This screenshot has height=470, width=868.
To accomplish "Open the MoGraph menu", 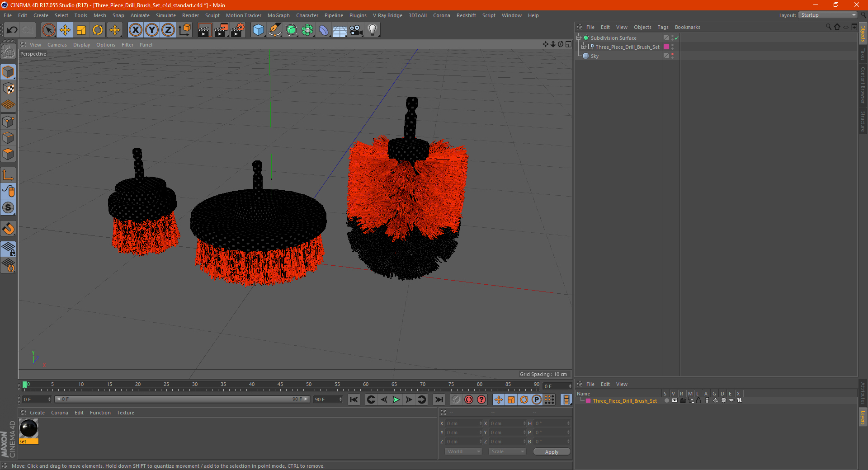I will point(278,15).
